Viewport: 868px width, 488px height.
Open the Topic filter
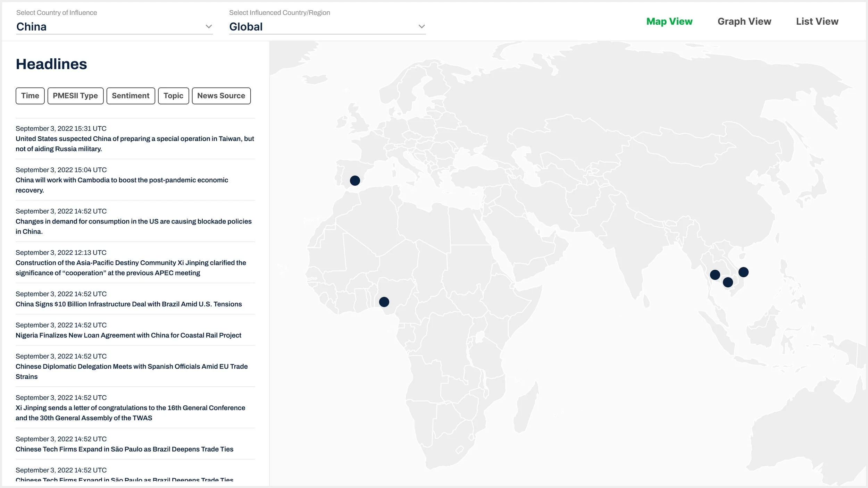(x=173, y=96)
